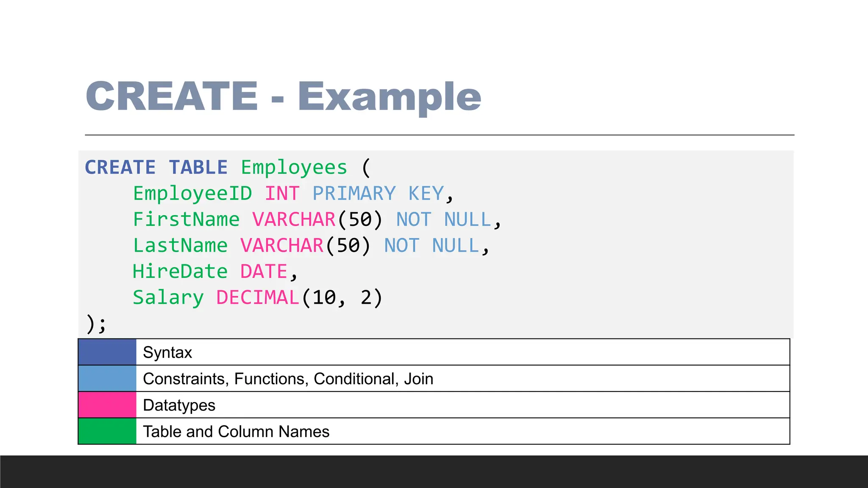Click the 'Datatypes' legend label

click(179, 405)
